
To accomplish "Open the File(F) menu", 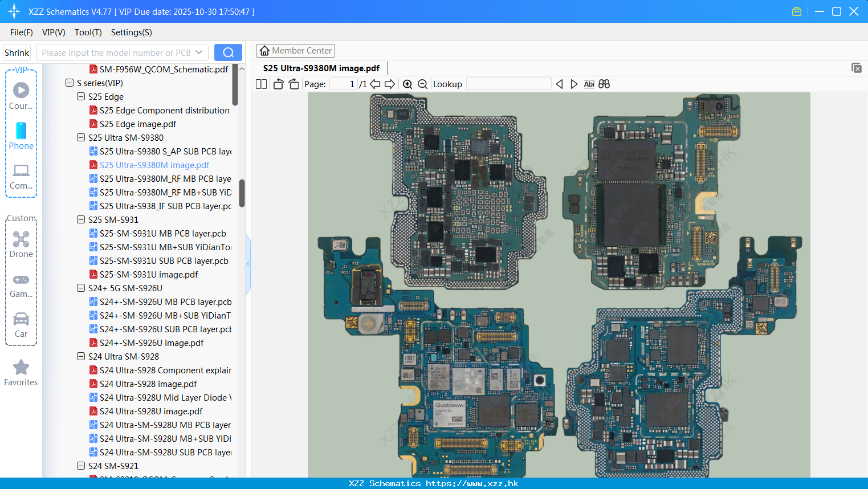I will [x=22, y=32].
